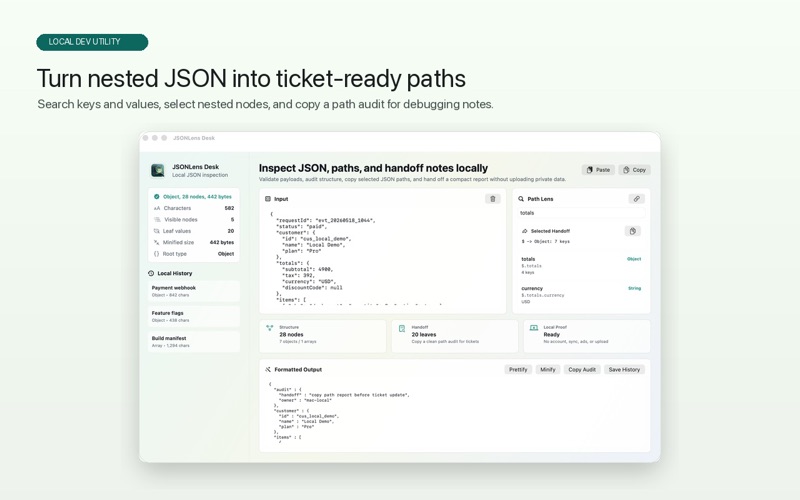Click the Selected Handoff header icon
The width and height of the screenshot is (800, 500).
pos(524,231)
